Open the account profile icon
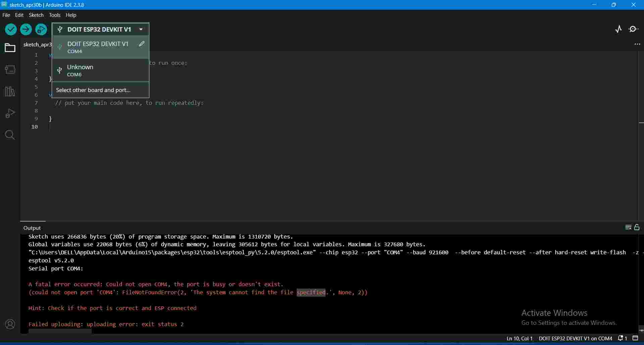The width and height of the screenshot is (644, 345). [x=10, y=324]
